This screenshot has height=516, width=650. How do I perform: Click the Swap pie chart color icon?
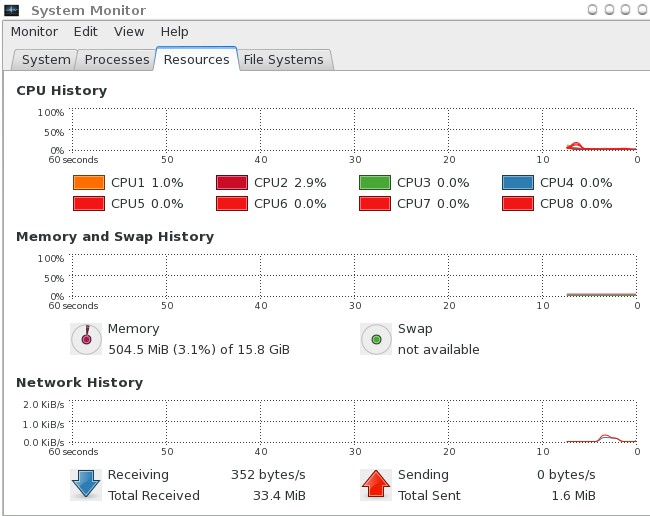[x=376, y=339]
